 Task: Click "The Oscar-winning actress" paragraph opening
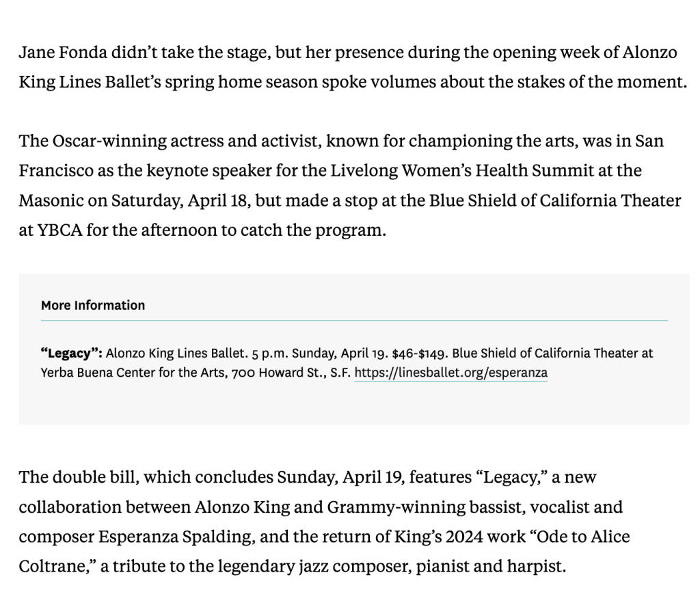108,141
